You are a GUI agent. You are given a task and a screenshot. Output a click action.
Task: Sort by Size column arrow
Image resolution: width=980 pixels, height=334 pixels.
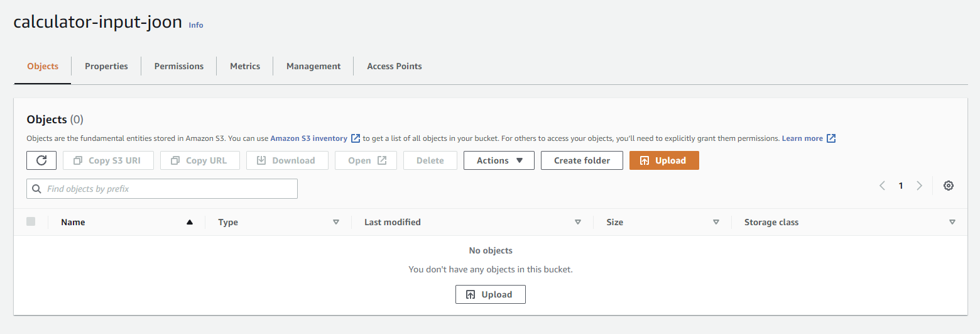[716, 222]
